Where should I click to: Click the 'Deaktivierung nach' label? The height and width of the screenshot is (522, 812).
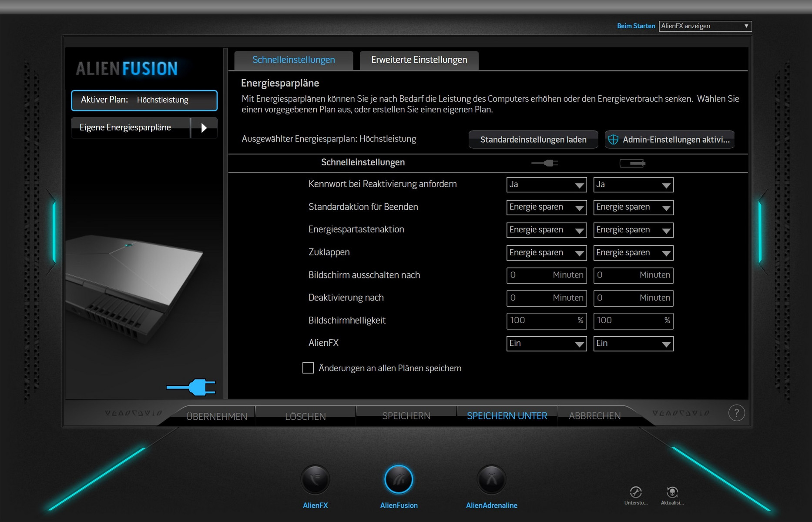pos(346,298)
